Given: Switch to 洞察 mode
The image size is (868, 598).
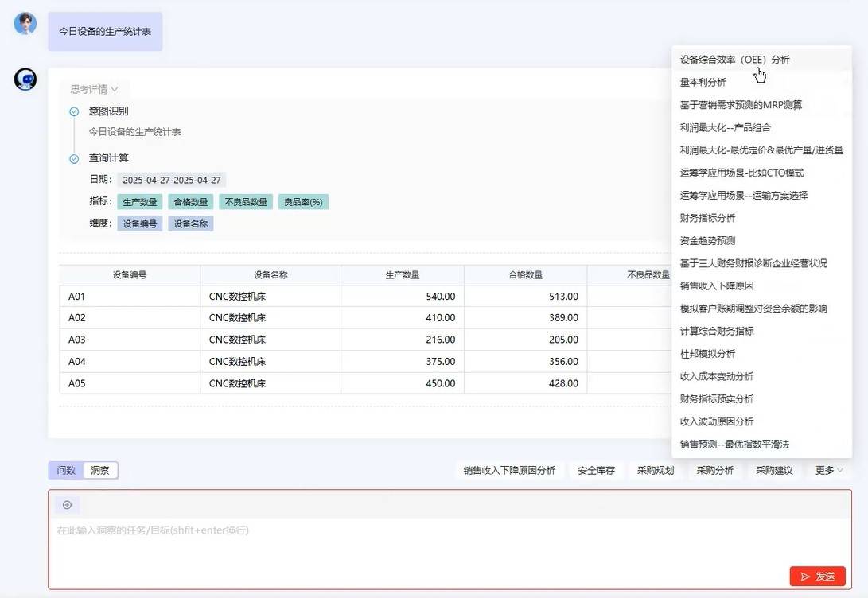Looking at the screenshot, I should [100, 470].
